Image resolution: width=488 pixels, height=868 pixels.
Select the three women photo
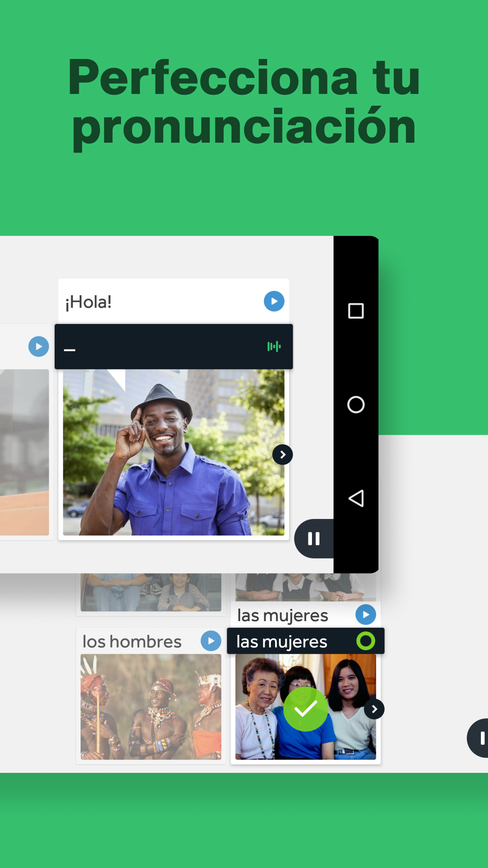[x=306, y=707]
